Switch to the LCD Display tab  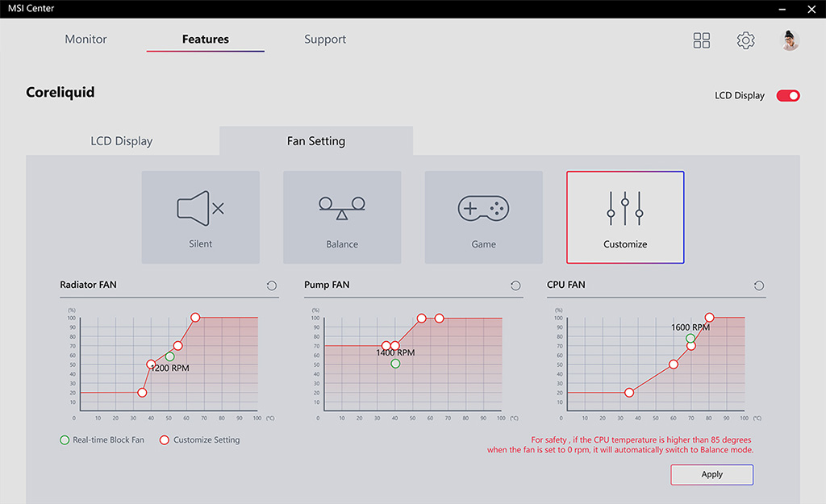[x=122, y=141]
